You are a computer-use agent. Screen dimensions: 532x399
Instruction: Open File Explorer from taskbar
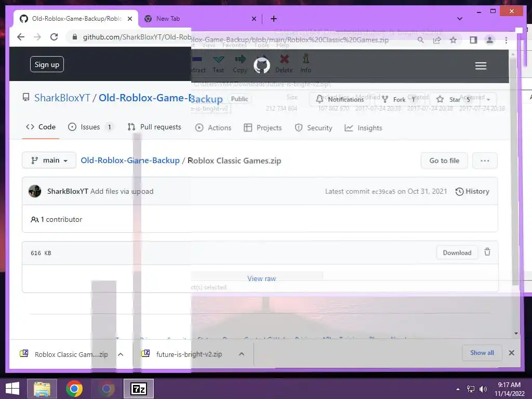click(42, 389)
